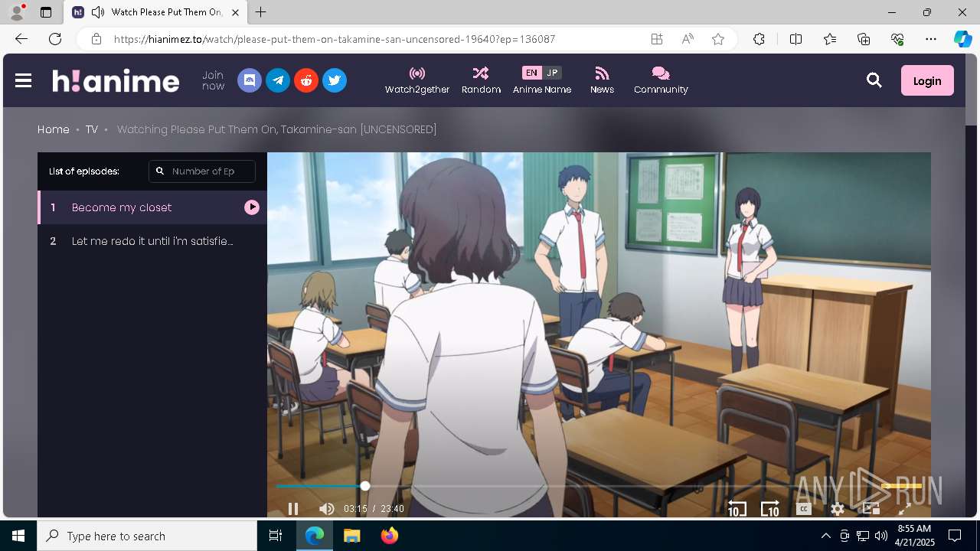Open Firefox from taskbar
Viewport: 980px width, 551px height.
point(390,536)
